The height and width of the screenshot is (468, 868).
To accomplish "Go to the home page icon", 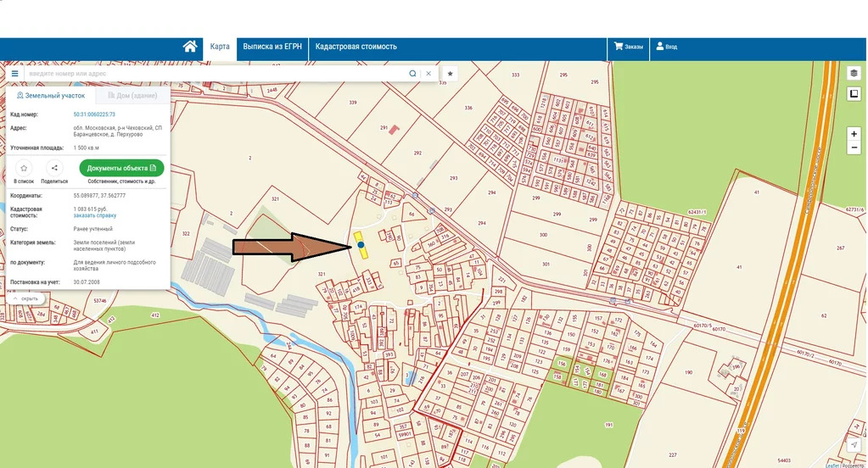I will click(x=190, y=47).
